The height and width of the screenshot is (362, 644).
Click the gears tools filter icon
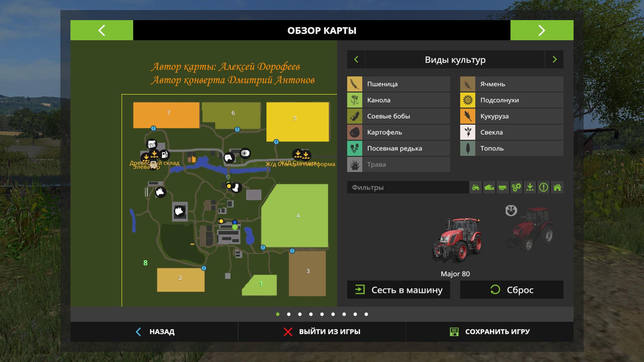tap(516, 187)
